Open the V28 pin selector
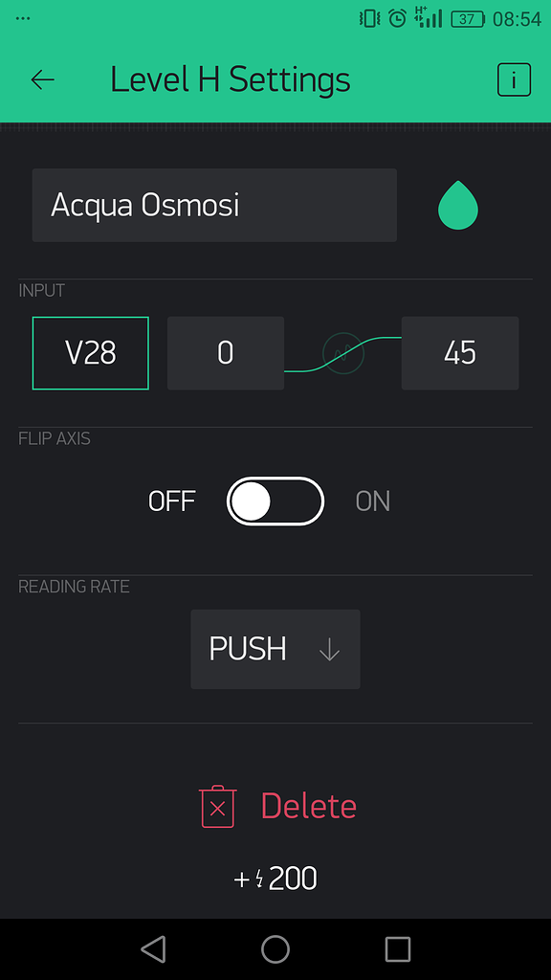 point(90,353)
